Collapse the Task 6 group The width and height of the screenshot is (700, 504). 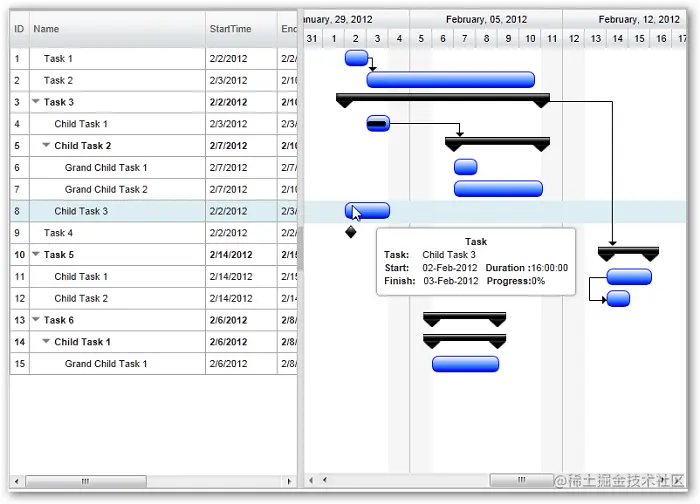(36, 319)
